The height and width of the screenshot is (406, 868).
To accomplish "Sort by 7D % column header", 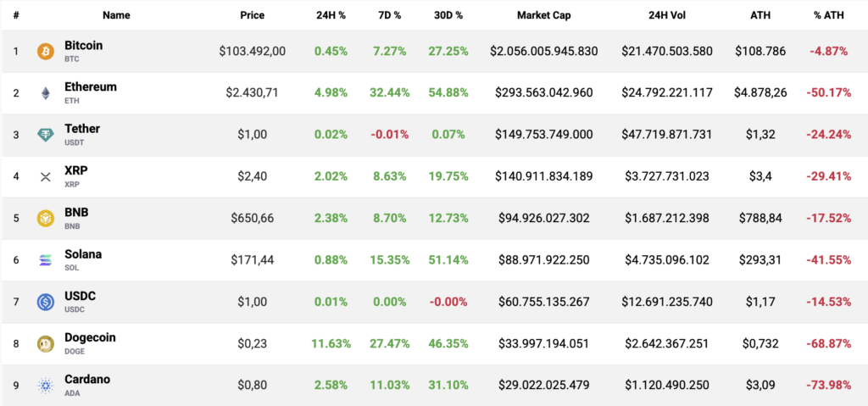I will coord(390,15).
